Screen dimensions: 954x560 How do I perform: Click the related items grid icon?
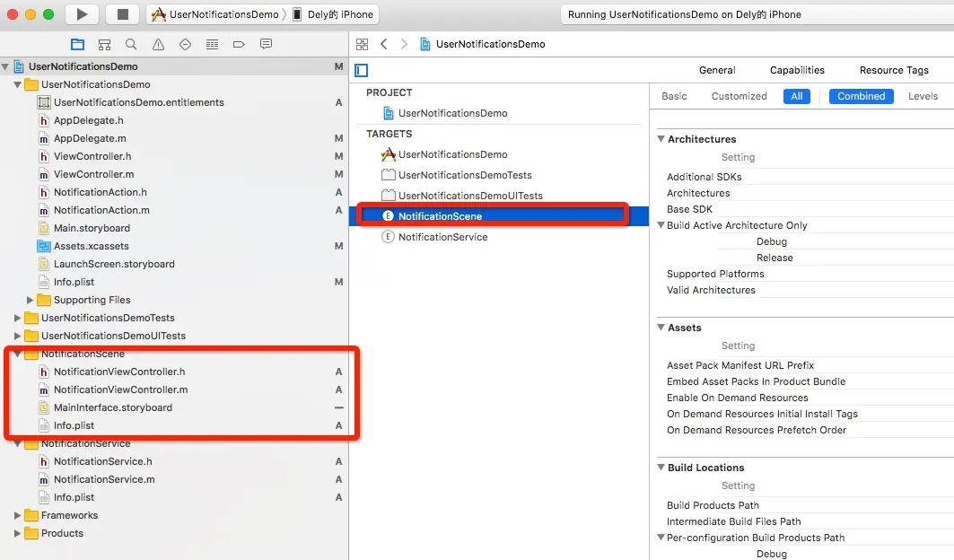(362, 44)
